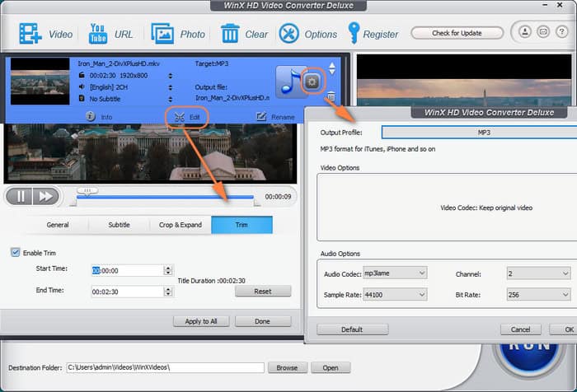Open the email contact icon
The height and width of the screenshot is (392, 577).
point(543,32)
